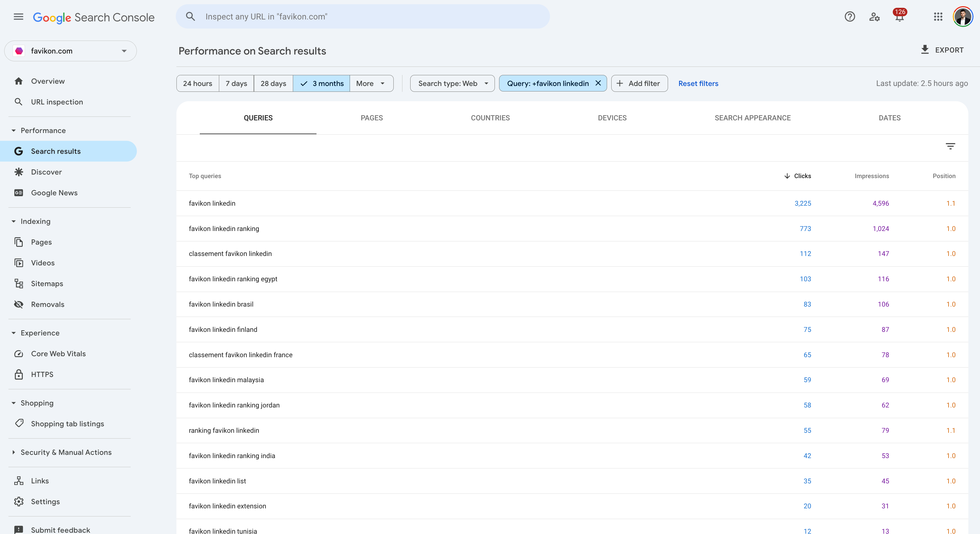
Task: Open Google apps grid
Action: pyautogui.click(x=938, y=17)
